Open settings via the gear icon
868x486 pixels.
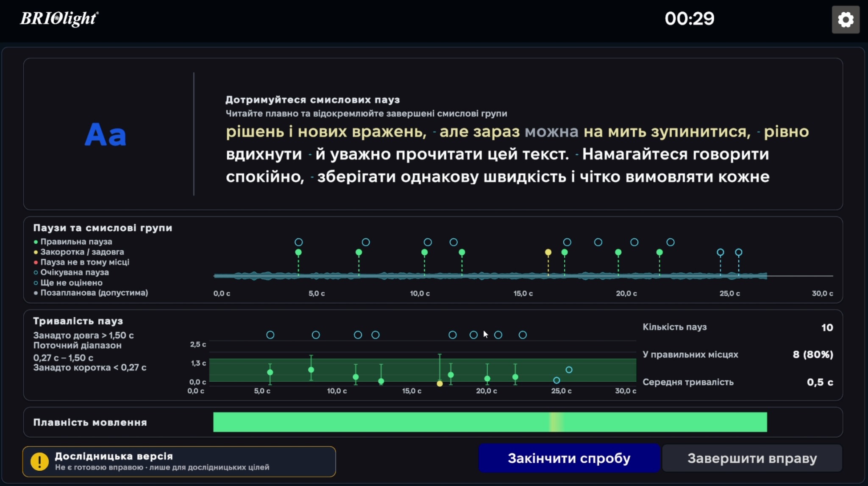pyautogui.click(x=846, y=20)
